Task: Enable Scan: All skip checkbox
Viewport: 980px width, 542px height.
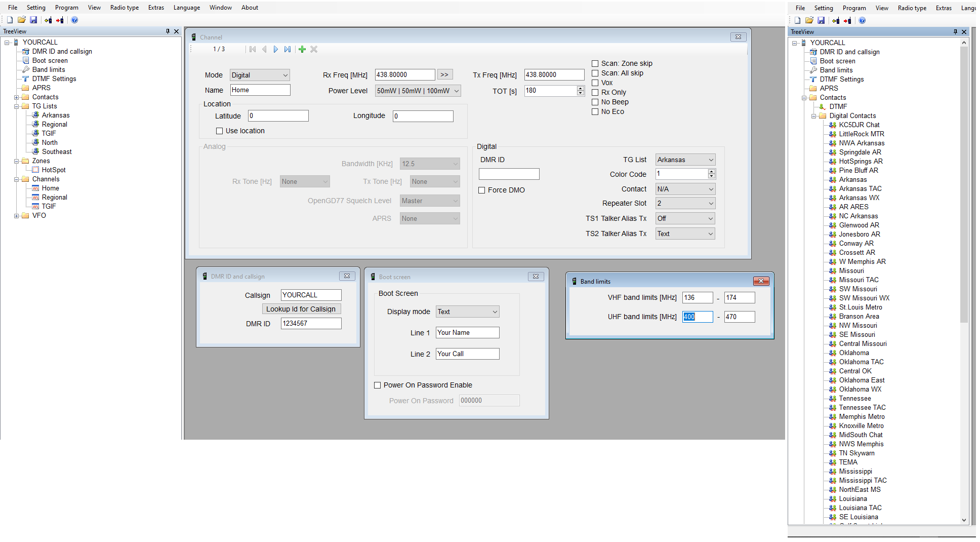Action: click(595, 73)
